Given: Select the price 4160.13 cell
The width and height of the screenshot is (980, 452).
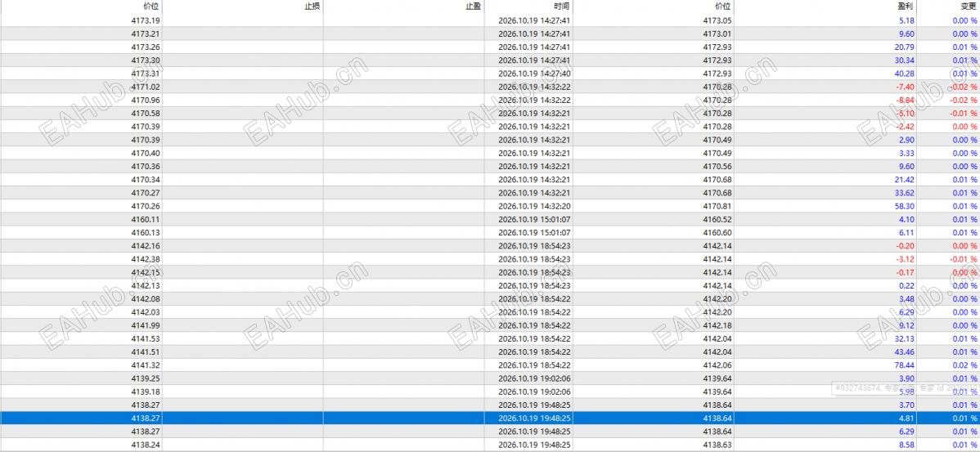Looking at the screenshot, I should pos(145,232).
